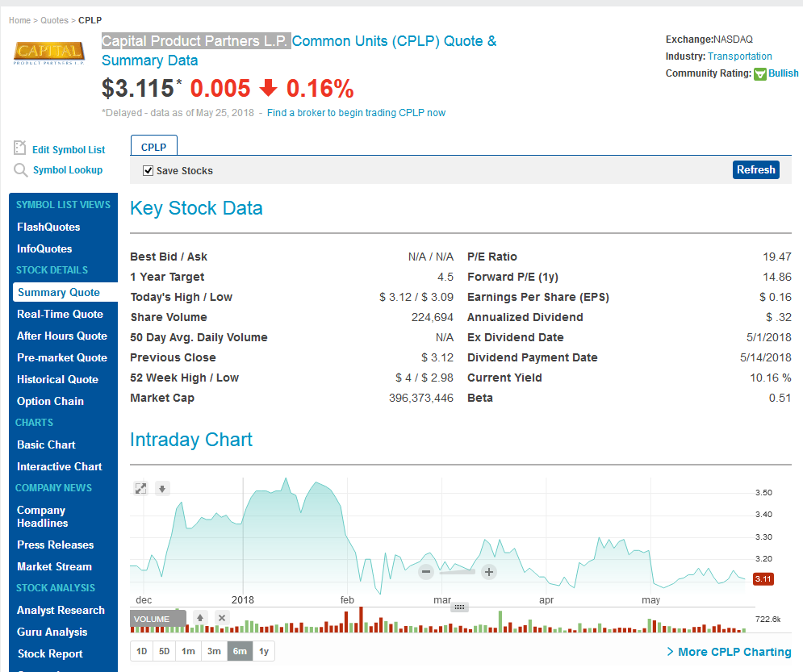Select the 1y chart range
Screen dimensions: 803x672
click(x=264, y=651)
